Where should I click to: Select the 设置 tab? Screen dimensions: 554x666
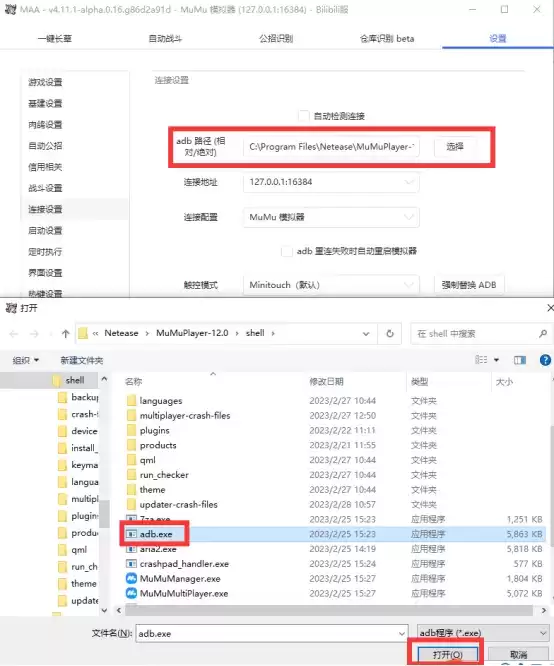(497, 39)
